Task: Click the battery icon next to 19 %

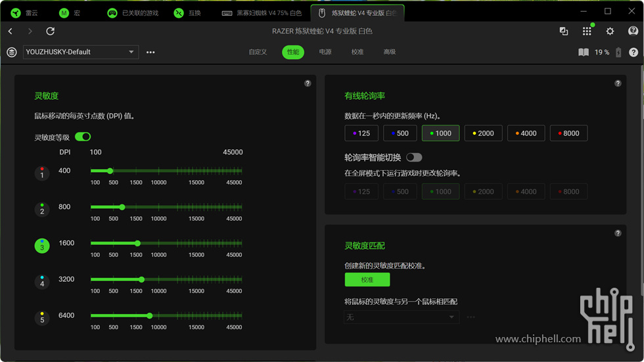Action: (x=618, y=52)
